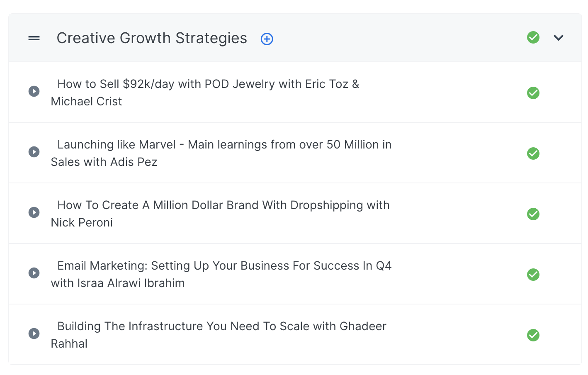The width and height of the screenshot is (588, 375).
Task: Toggle completion check for Launching like Marvel lesson
Action: click(x=533, y=153)
